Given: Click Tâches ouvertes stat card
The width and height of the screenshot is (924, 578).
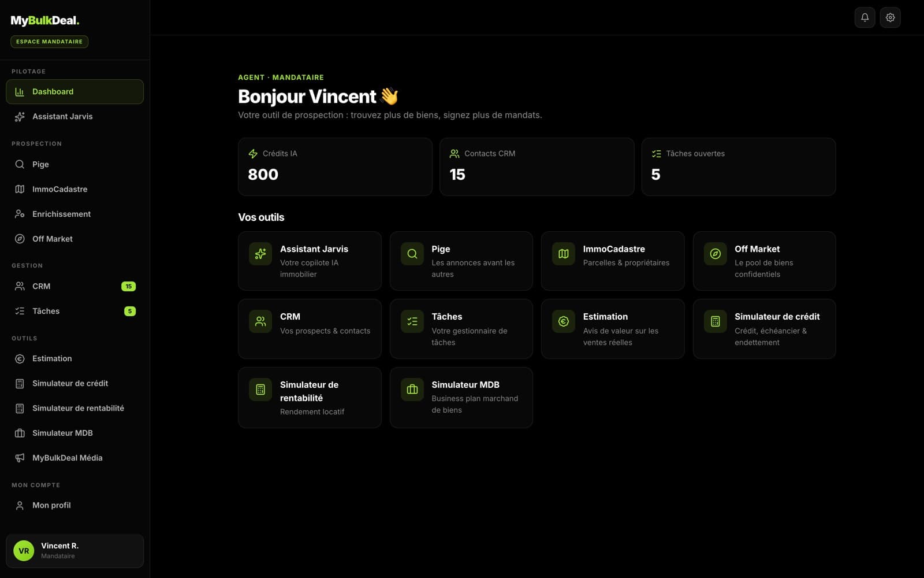Looking at the screenshot, I should 739,166.
